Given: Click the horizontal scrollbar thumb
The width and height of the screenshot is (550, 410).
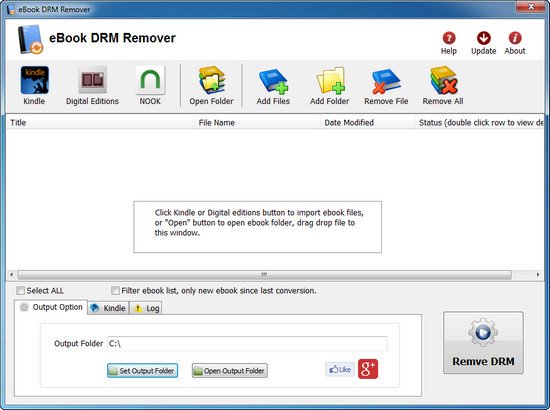Looking at the screenshot, I should click(x=264, y=275).
